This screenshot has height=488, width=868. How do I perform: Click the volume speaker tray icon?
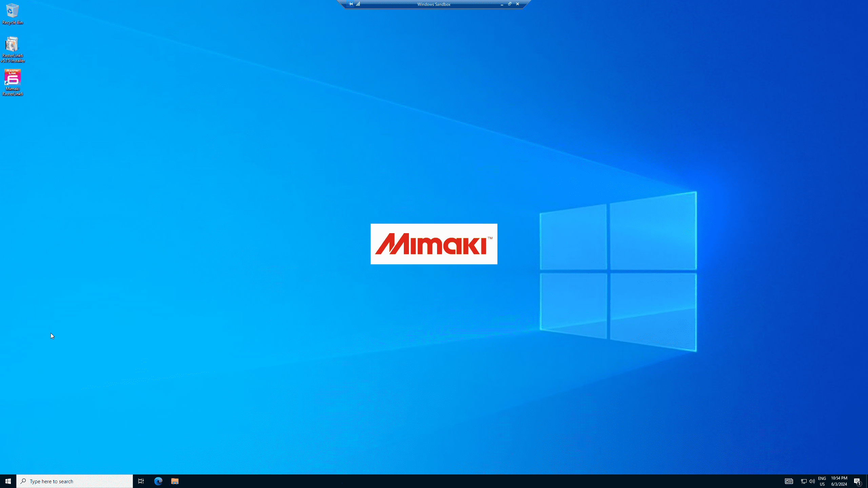click(x=812, y=481)
